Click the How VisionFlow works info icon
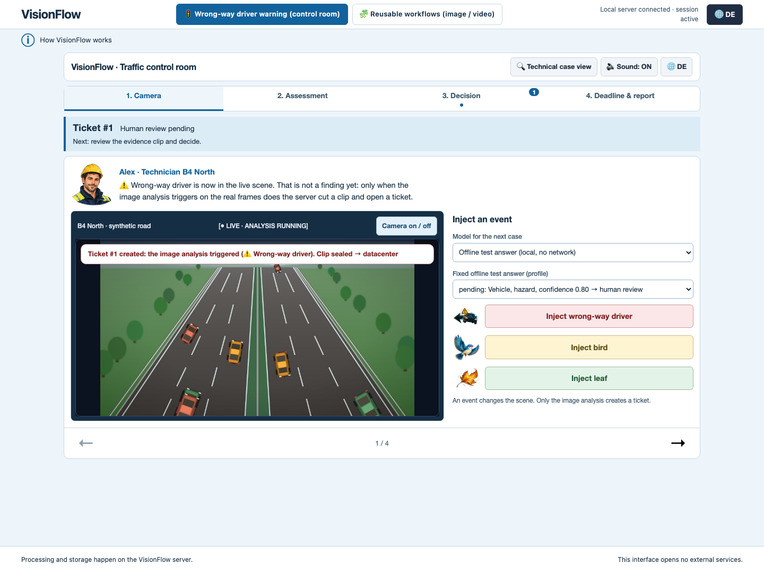This screenshot has width=764, height=573. pyautogui.click(x=28, y=40)
